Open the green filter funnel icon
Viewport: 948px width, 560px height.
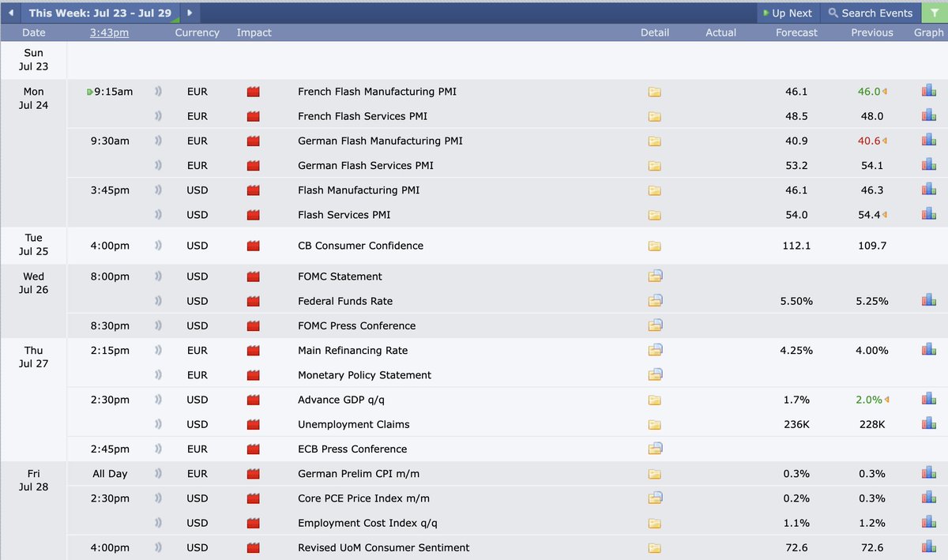[x=935, y=13]
